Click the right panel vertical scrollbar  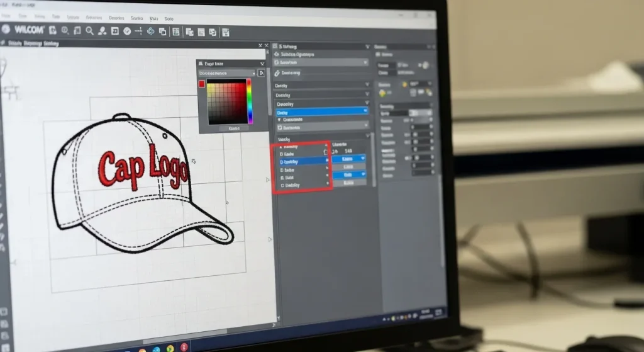[374, 159]
